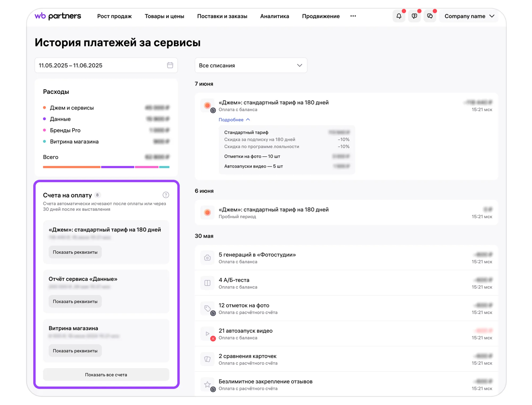Open the three-dots more menu in navigation
532x405 pixels.
point(353,16)
